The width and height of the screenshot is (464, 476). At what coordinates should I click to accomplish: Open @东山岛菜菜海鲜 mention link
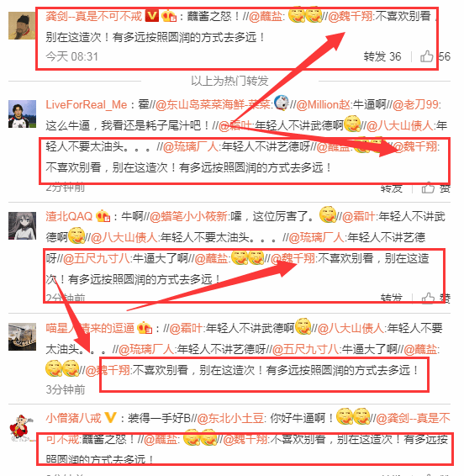(213, 105)
